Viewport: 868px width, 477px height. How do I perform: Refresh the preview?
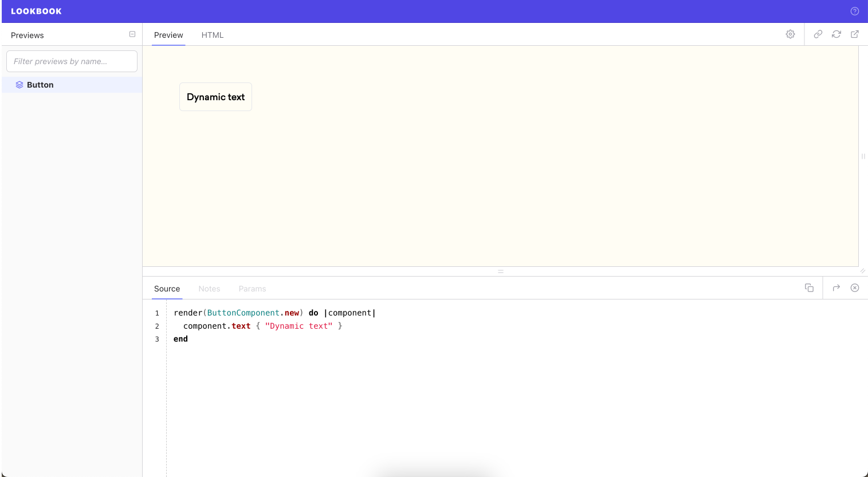[x=836, y=34]
